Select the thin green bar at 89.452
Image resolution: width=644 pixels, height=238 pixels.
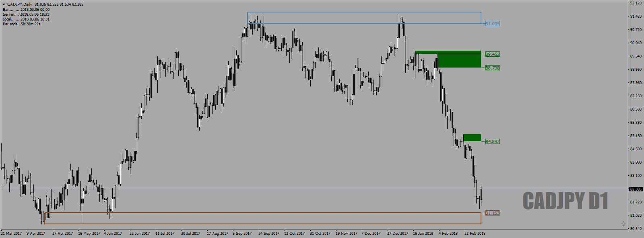pos(448,52)
